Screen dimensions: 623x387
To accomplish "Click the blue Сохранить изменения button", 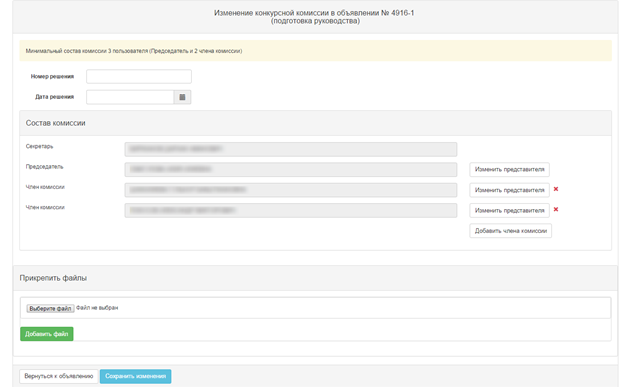I will 135,376.
